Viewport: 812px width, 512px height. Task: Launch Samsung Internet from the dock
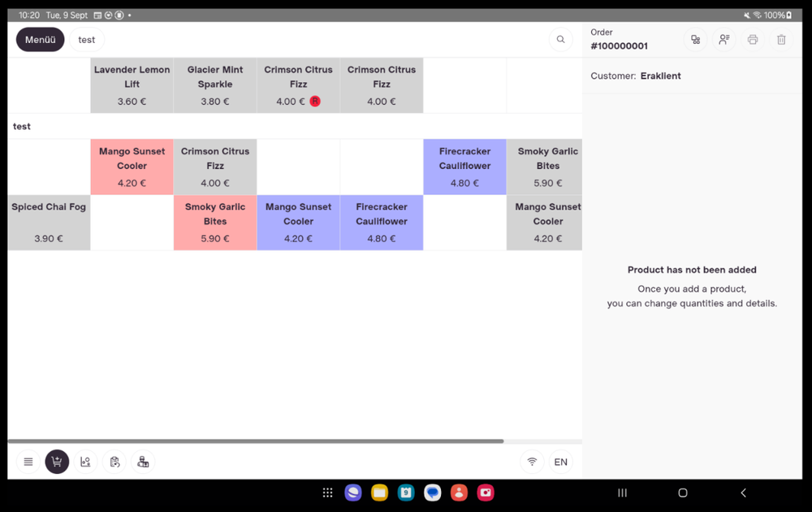click(353, 492)
